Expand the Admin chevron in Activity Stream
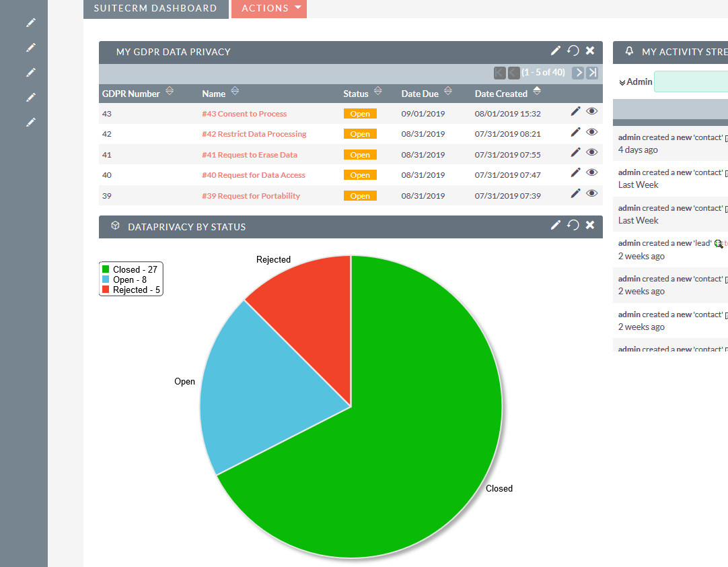 click(x=622, y=82)
